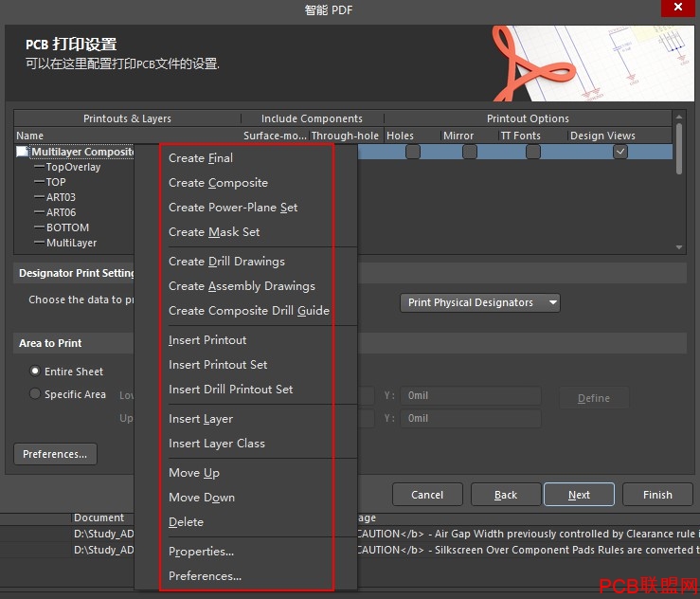Image resolution: width=700 pixels, height=599 pixels.
Task: Click the Finish button
Action: 657,495
